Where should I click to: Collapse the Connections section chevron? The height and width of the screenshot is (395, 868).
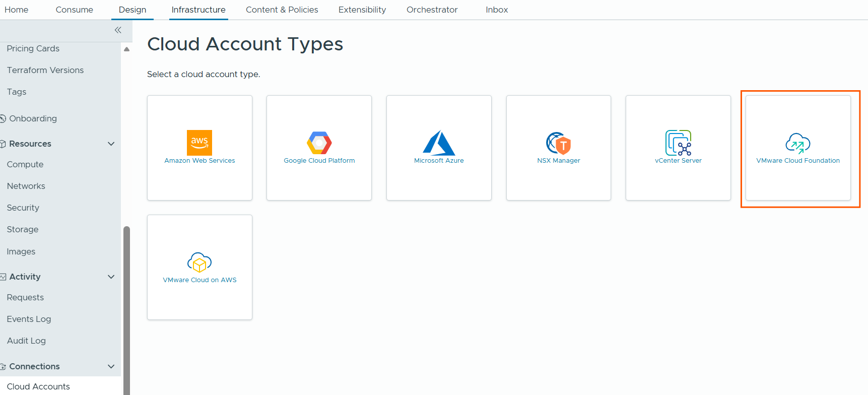[x=111, y=366]
